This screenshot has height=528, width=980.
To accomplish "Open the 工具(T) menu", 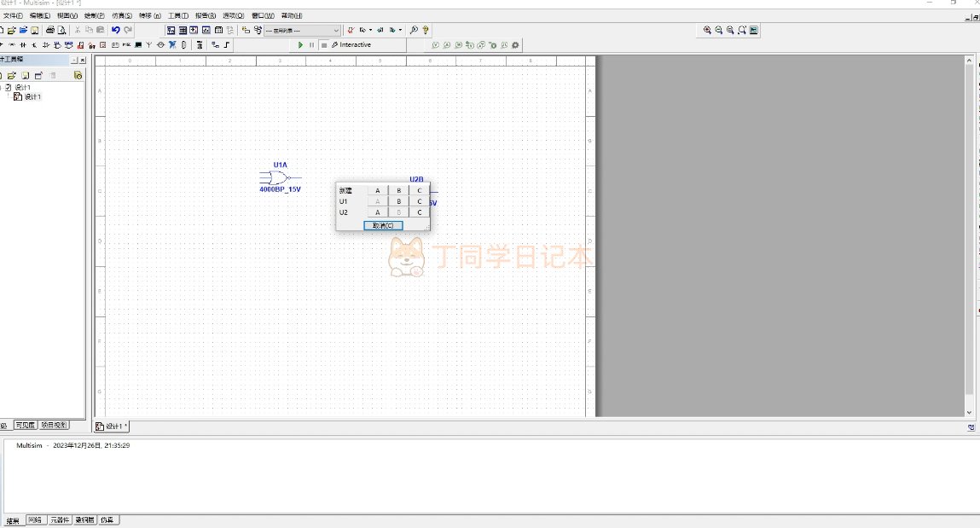I will click(x=177, y=15).
